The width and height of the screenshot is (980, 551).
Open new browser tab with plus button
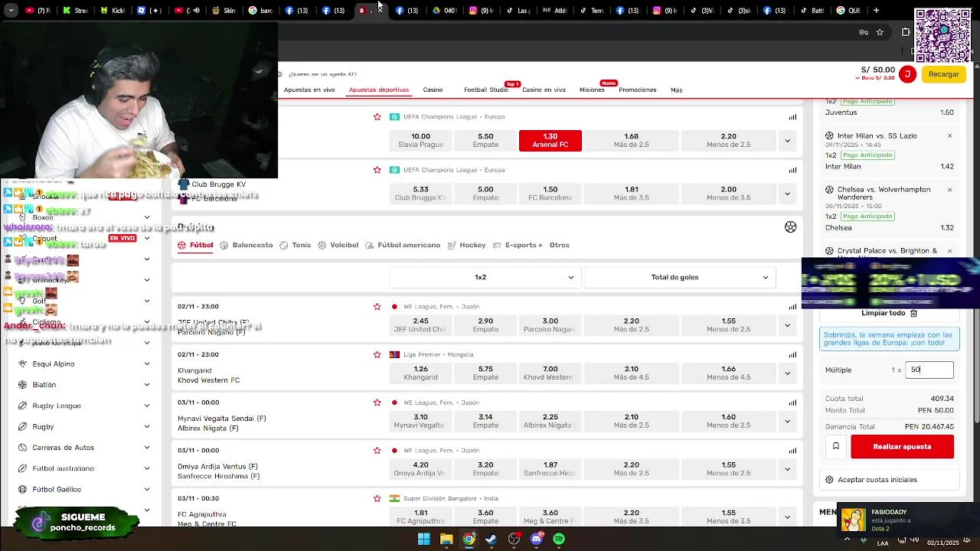pos(876,11)
